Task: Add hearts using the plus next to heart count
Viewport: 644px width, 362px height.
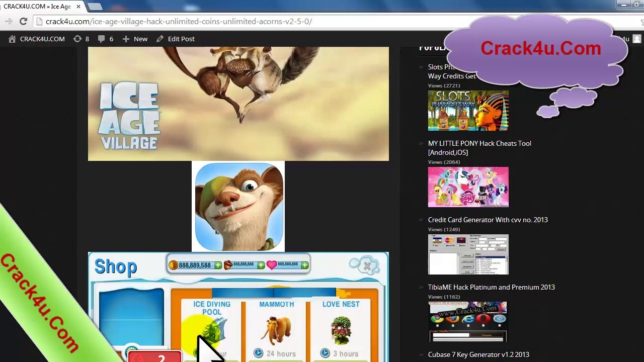Action: pos(304,265)
